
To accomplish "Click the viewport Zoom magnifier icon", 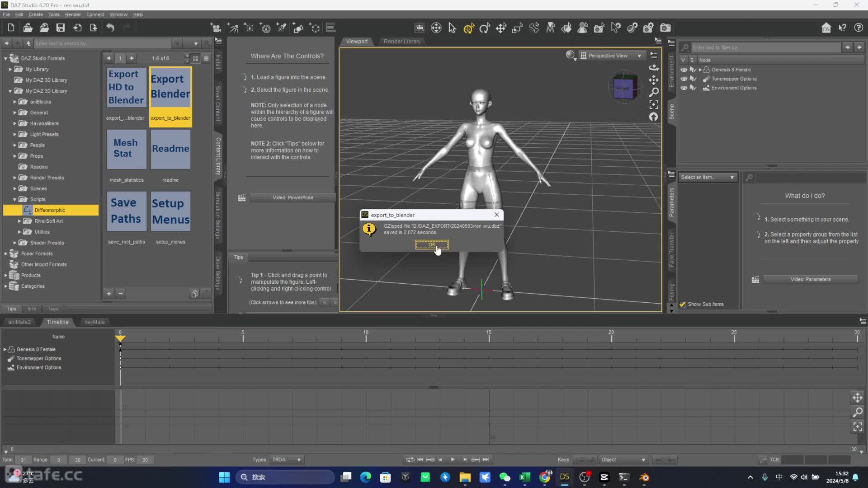I will click(654, 92).
